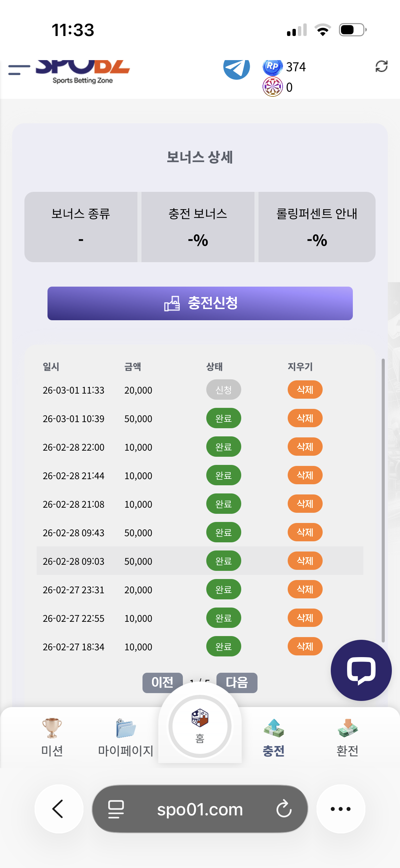Go to next page with 다음

point(237,682)
